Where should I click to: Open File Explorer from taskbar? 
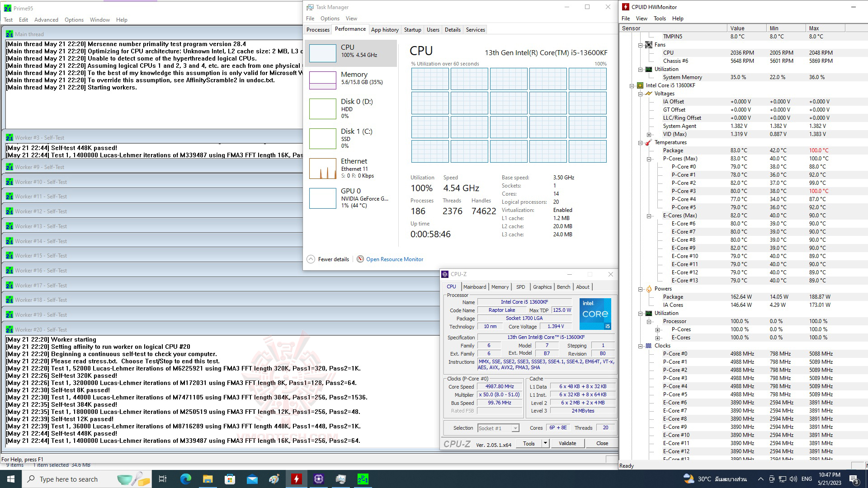pos(208,479)
